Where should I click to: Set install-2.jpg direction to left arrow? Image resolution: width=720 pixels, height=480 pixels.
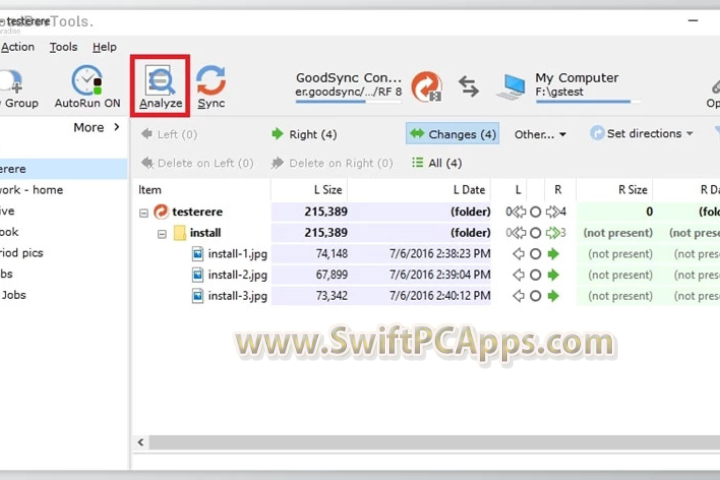518,275
